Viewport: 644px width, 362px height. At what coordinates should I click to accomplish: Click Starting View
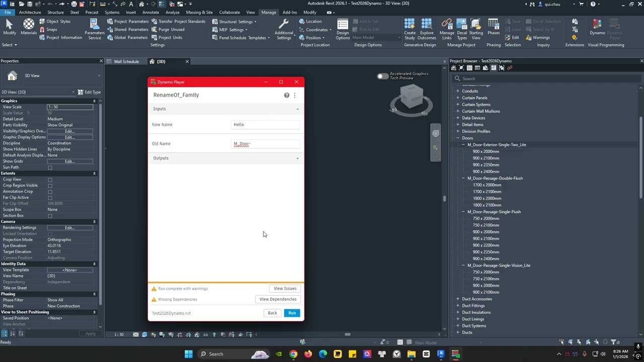point(476,30)
